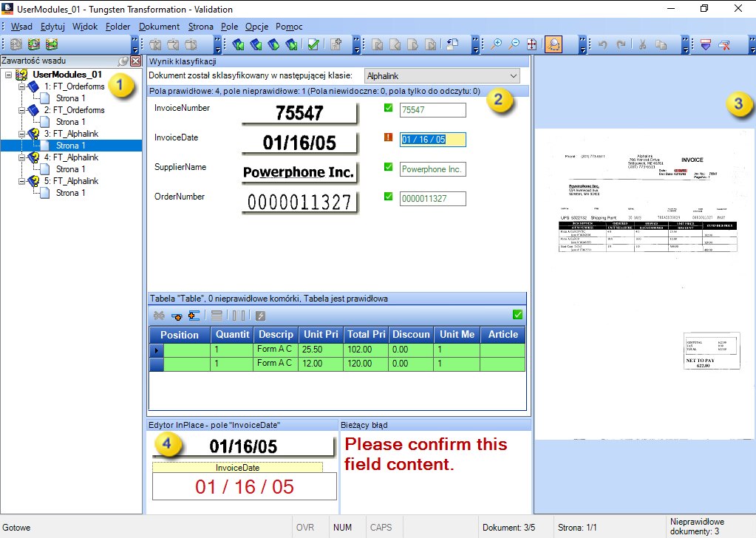The image size is (756, 538).
Task: Click the zoom in magnifier icon
Action: click(496, 44)
